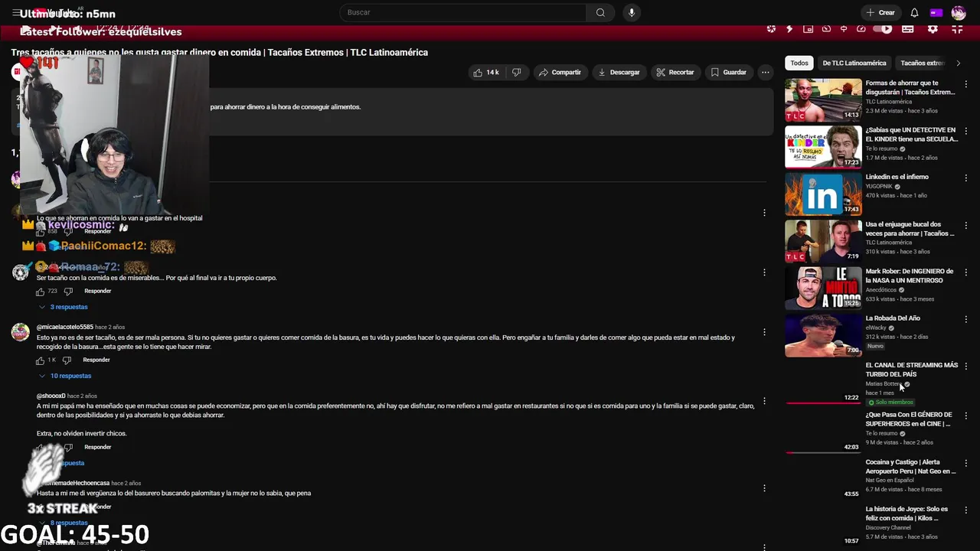The height and width of the screenshot is (551, 980).
Task: Save video to playlist with Guardar
Action: tap(728, 72)
